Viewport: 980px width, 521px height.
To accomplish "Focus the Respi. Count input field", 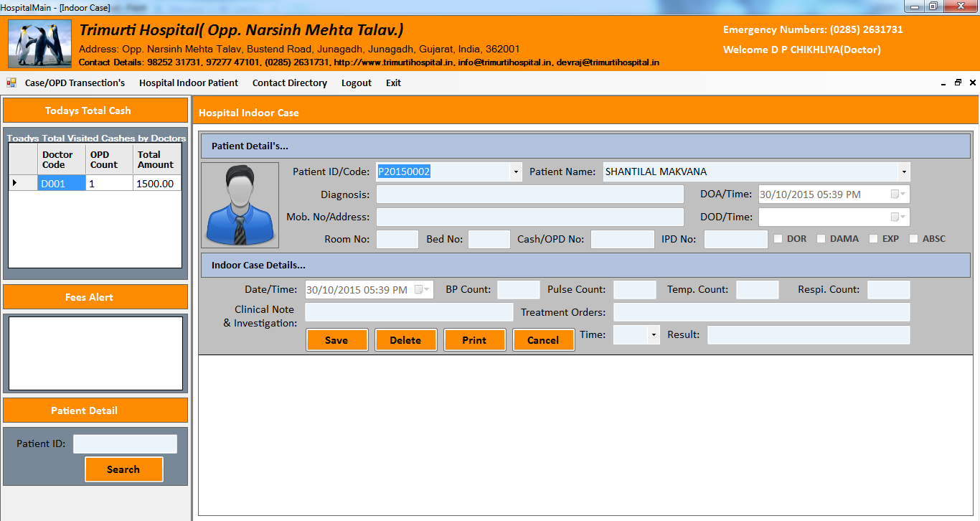I will (x=889, y=290).
